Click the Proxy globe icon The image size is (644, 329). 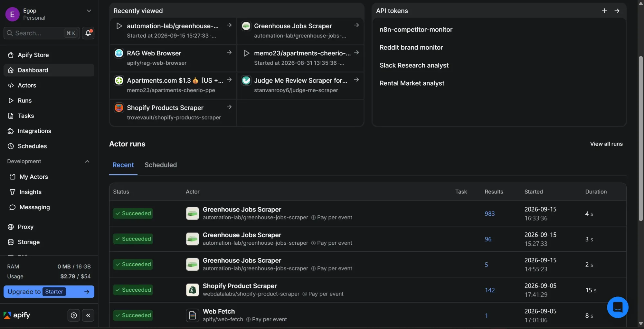[x=11, y=227]
